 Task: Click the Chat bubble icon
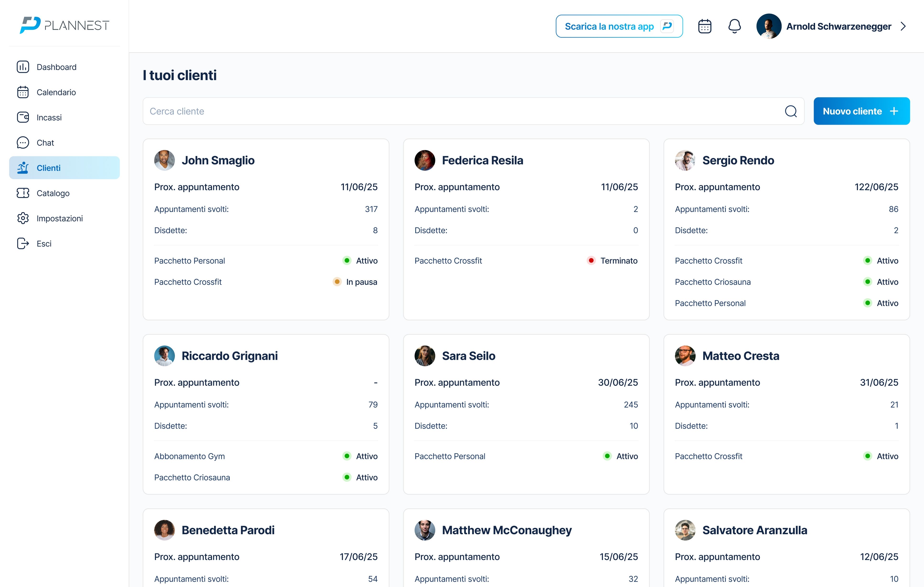point(23,143)
